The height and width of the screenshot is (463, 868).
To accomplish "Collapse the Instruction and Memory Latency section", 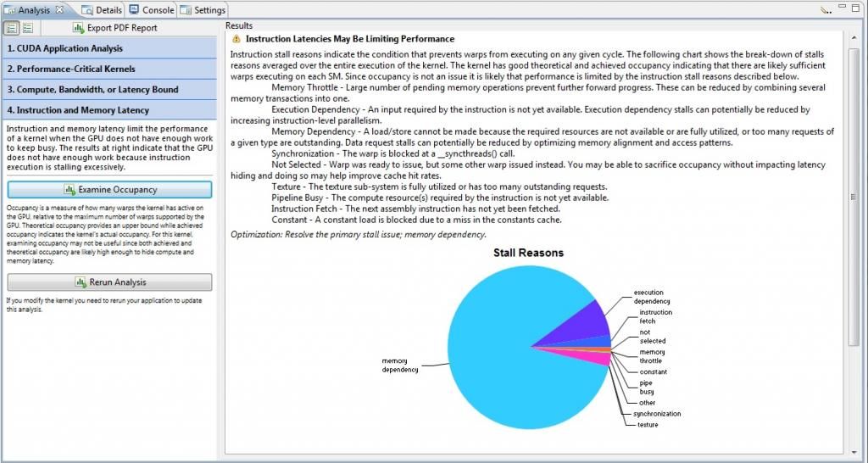I will click(x=108, y=110).
